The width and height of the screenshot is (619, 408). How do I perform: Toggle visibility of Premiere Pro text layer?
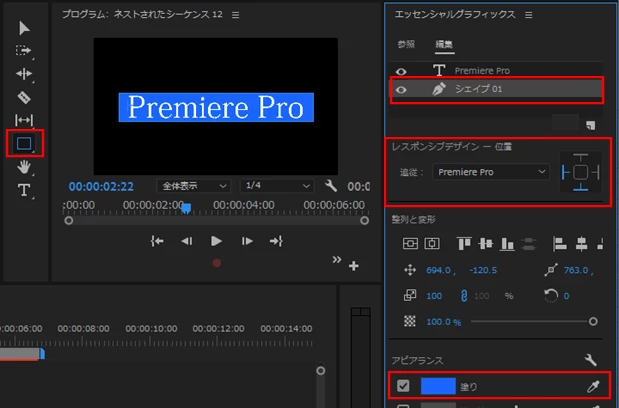tap(401, 71)
